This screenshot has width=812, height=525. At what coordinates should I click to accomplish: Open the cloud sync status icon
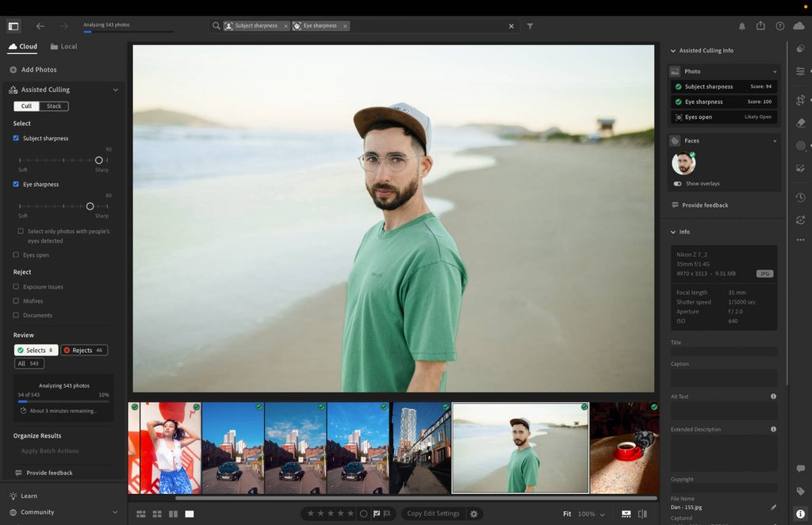coord(799,26)
